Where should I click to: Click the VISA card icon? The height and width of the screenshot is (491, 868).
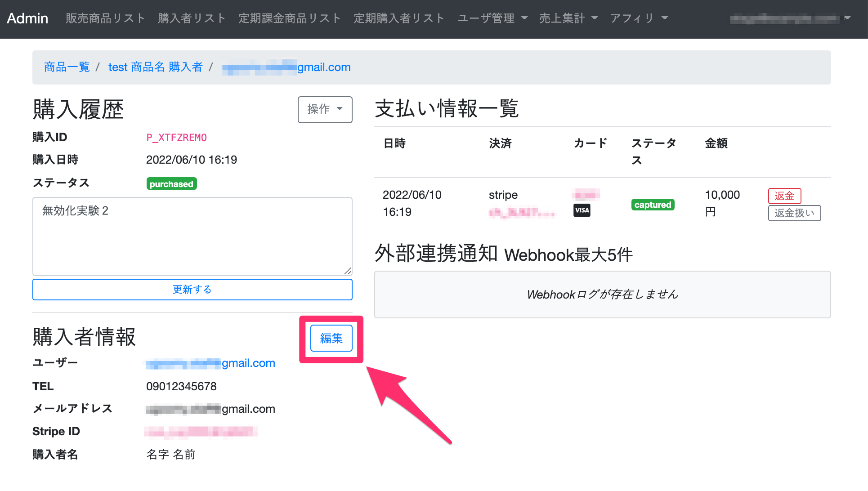[x=582, y=210]
